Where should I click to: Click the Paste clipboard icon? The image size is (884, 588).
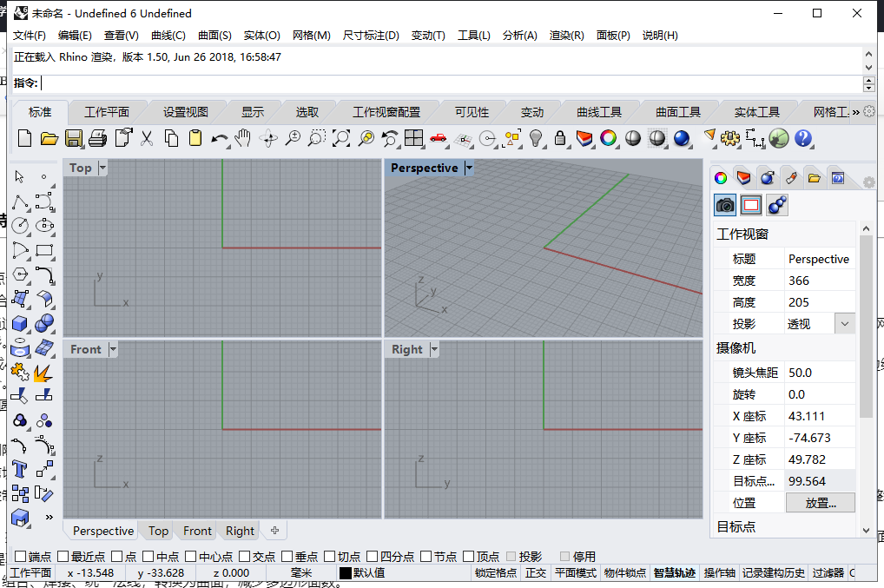(x=195, y=138)
